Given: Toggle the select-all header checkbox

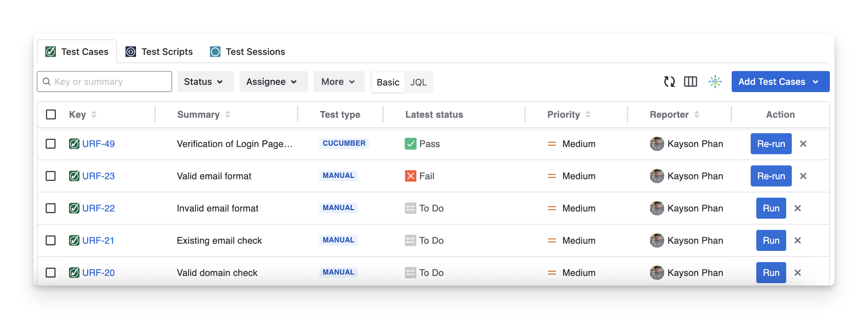Looking at the screenshot, I should tap(51, 114).
